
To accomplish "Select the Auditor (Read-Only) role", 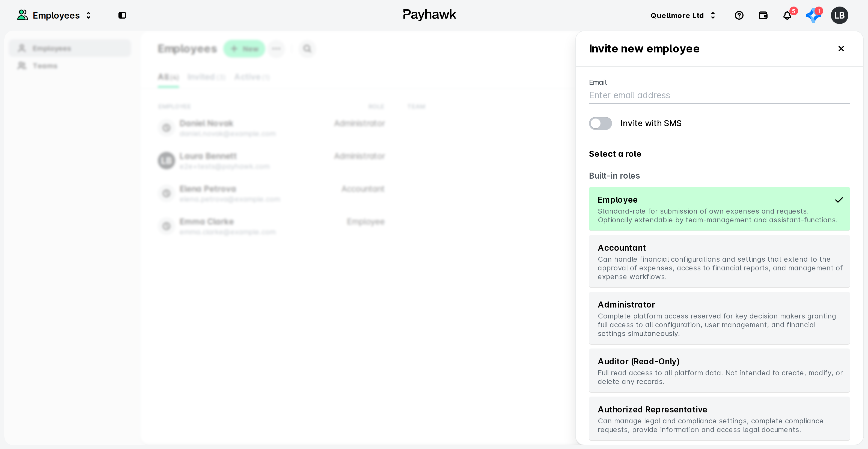I will pos(719,370).
